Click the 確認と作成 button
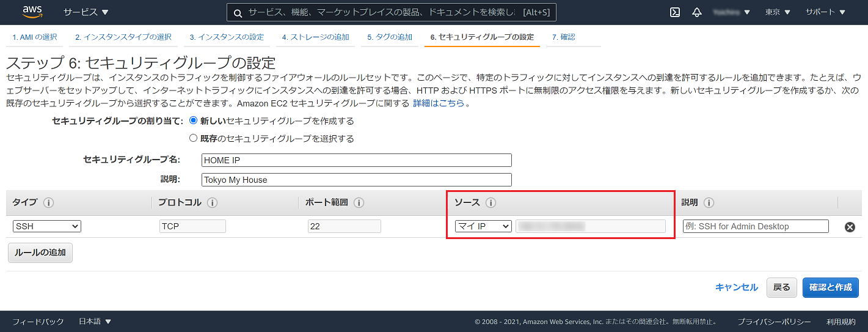 click(x=831, y=287)
